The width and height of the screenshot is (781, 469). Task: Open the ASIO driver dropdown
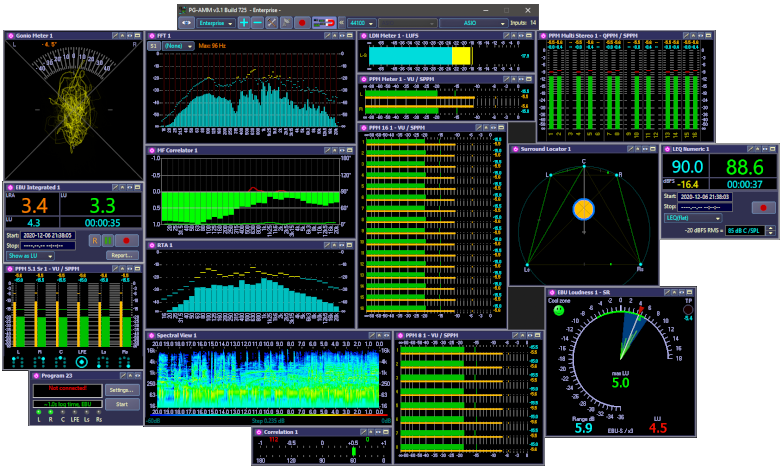point(472,22)
